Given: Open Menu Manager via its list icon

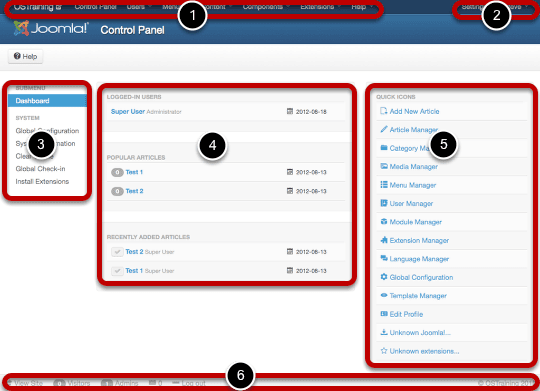Looking at the screenshot, I should [384, 185].
